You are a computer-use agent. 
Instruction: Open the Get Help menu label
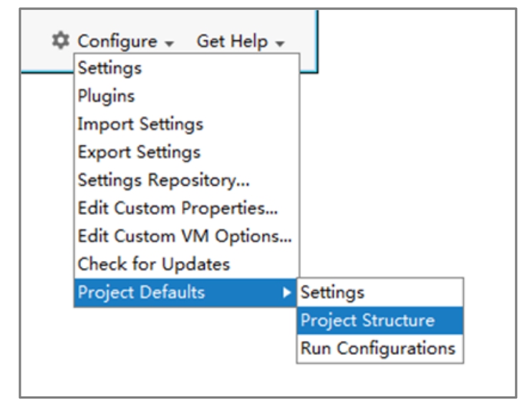233,42
